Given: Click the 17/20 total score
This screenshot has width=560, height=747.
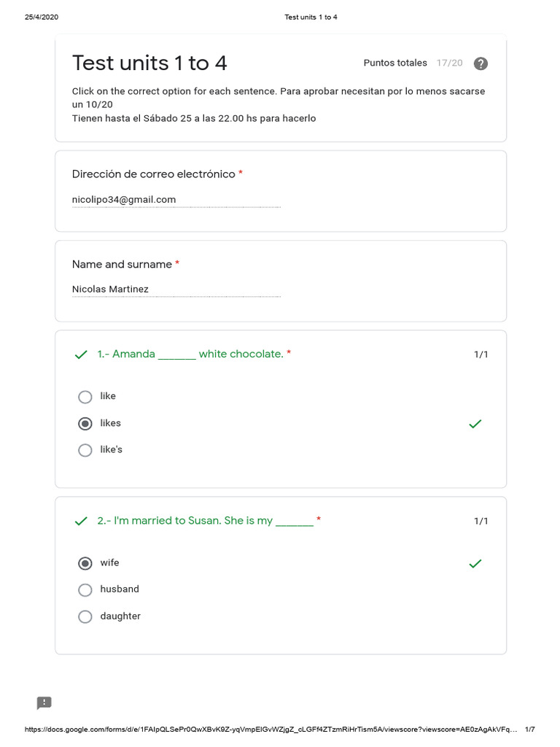Looking at the screenshot, I should [449, 63].
